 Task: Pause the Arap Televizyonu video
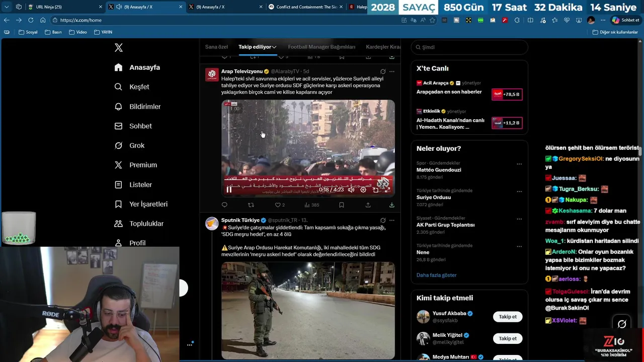tap(229, 190)
